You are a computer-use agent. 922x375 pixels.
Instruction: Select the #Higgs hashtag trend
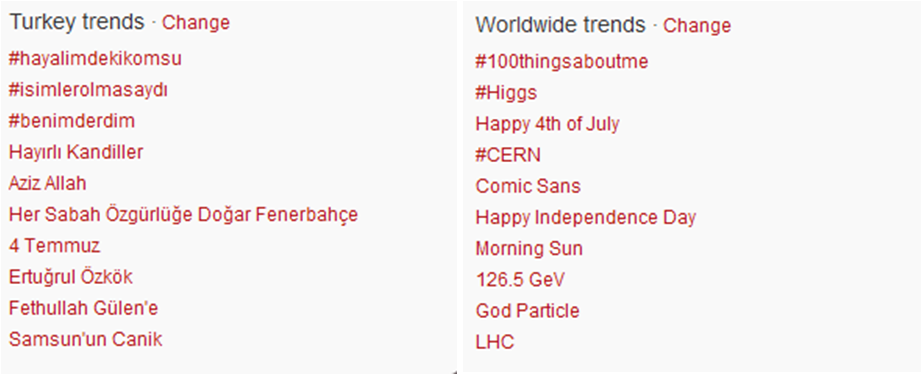506,93
